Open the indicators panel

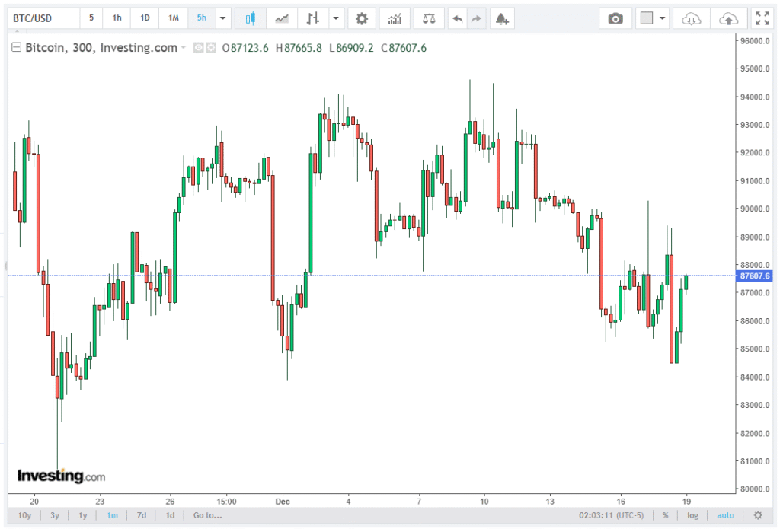395,18
